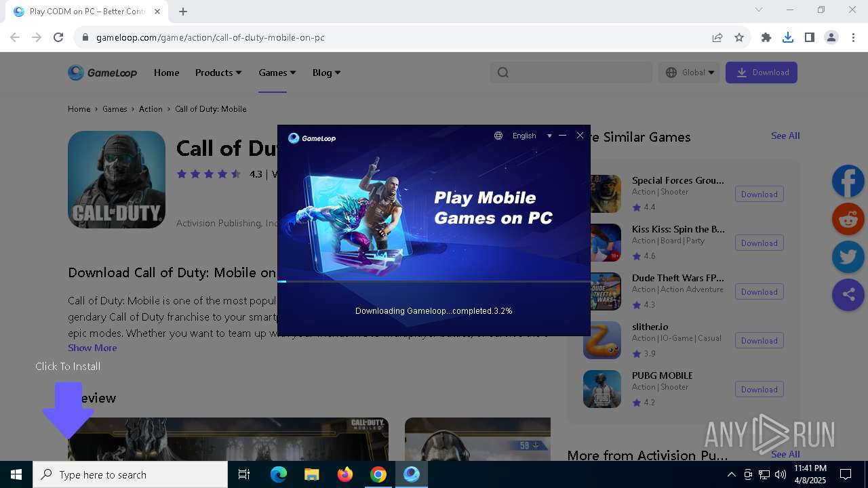Open Chrome downloads icon
Image resolution: width=868 pixels, height=488 pixels.
click(788, 37)
